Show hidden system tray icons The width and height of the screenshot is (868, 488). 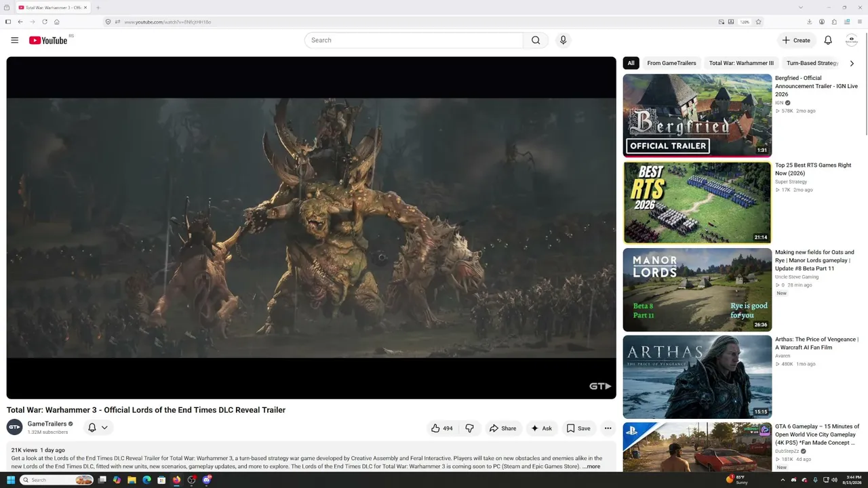point(783,480)
